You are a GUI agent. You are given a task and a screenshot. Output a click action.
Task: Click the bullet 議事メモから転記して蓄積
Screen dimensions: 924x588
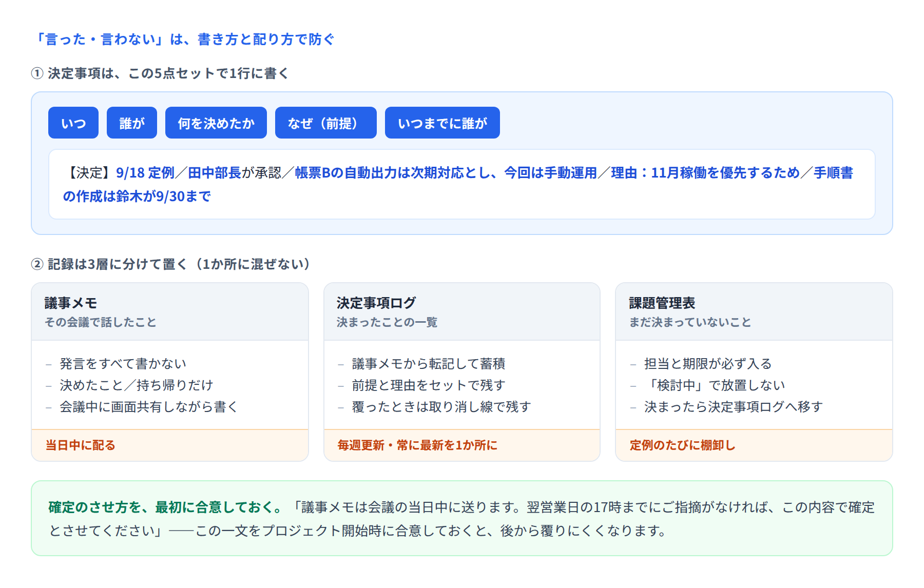429,364
